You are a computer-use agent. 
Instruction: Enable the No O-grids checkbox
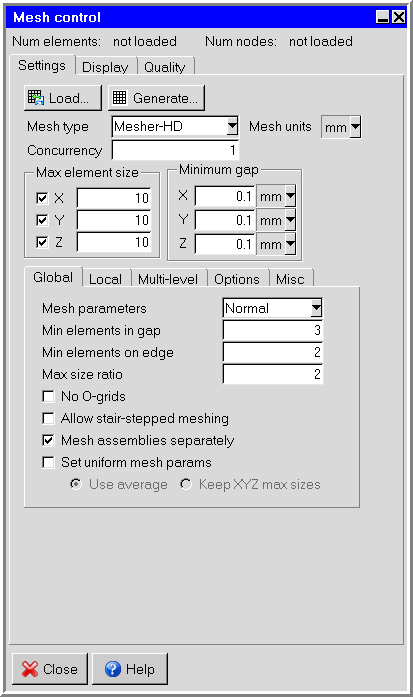(48, 396)
